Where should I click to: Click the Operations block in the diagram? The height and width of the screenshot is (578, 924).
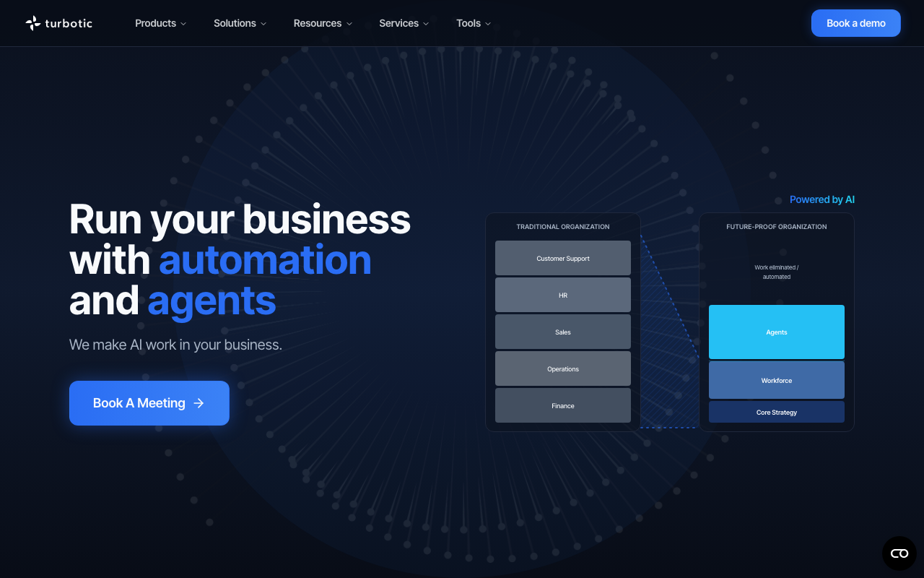tap(562, 368)
